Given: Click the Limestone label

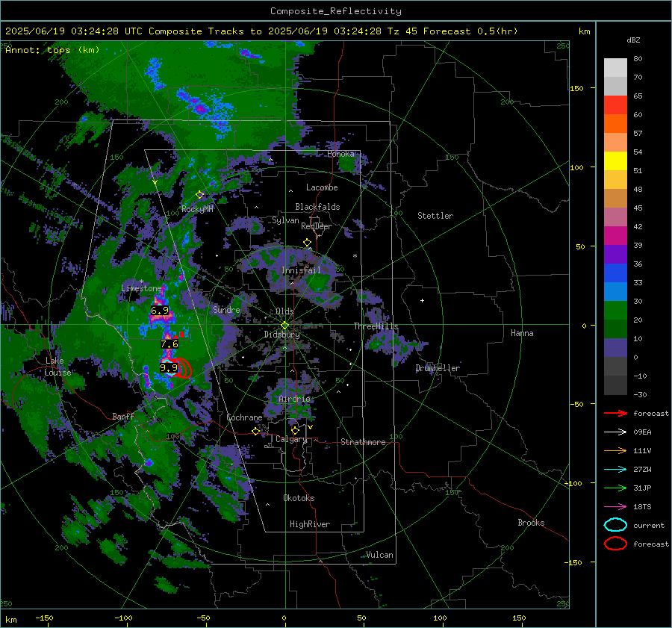Looking at the screenshot, I should [141, 288].
